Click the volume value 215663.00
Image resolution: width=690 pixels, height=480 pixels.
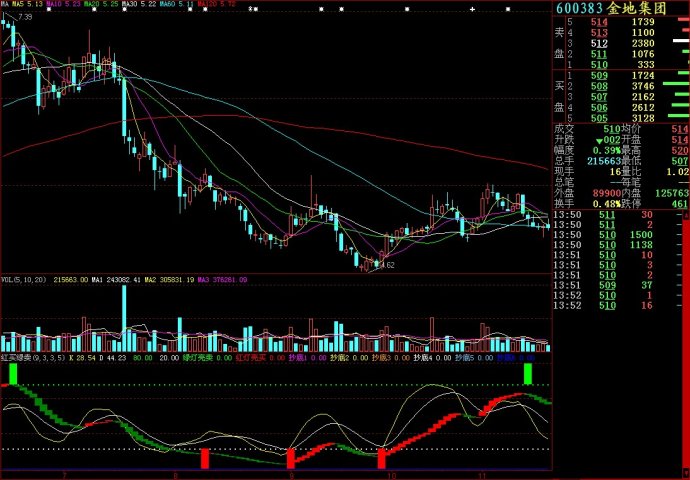click(71, 280)
